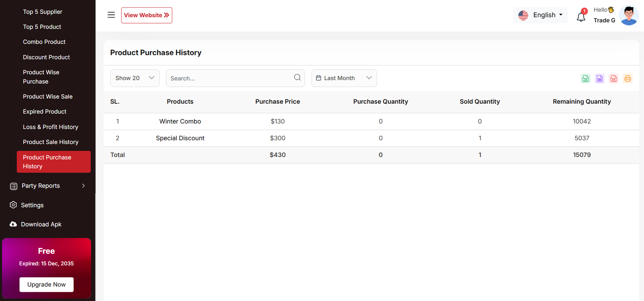The width and height of the screenshot is (644, 301).
Task: Click the View Website button
Action: click(x=147, y=15)
